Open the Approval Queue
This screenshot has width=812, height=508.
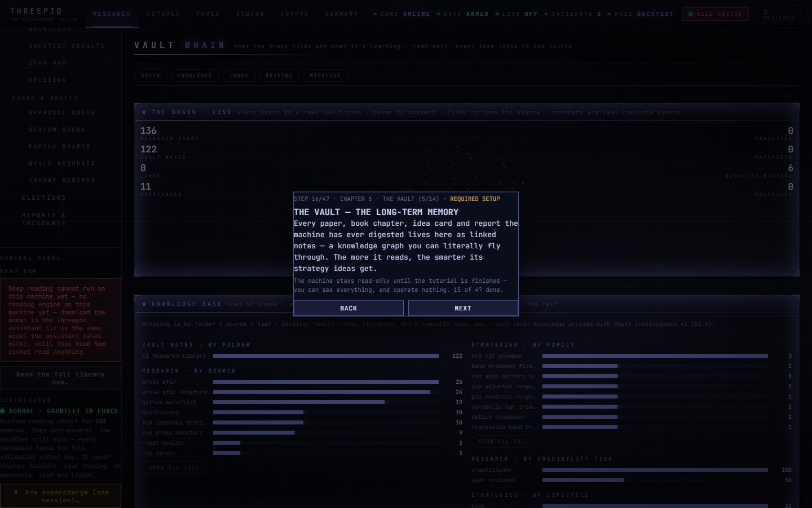pyautogui.click(x=62, y=113)
